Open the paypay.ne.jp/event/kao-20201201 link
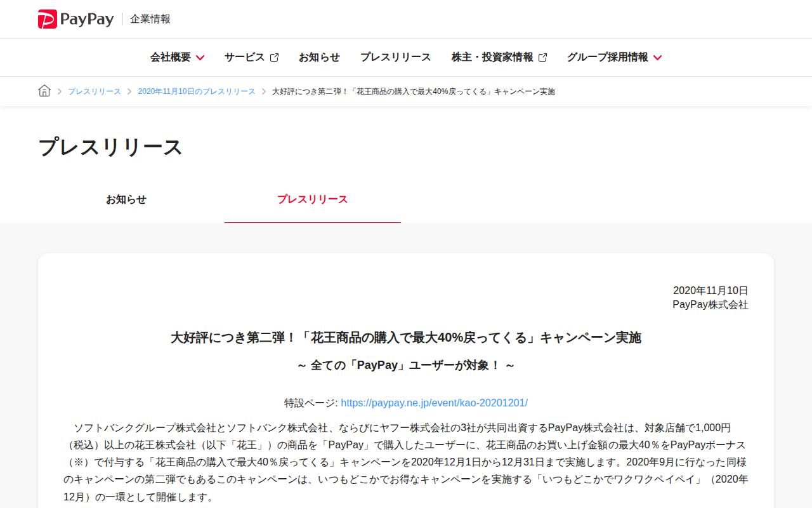The width and height of the screenshot is (812, 508). pyautogui.click(x=435, y=403)
